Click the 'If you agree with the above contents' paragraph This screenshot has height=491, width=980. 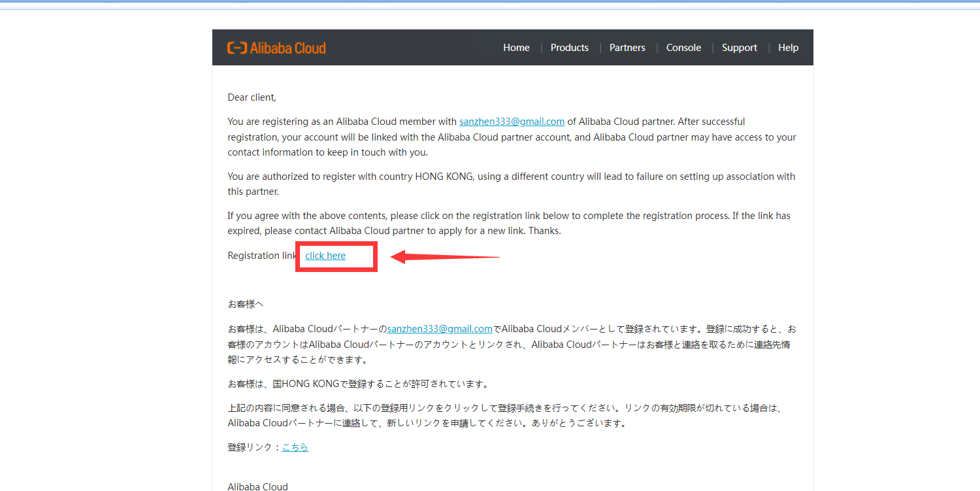(x=509, y=224)
